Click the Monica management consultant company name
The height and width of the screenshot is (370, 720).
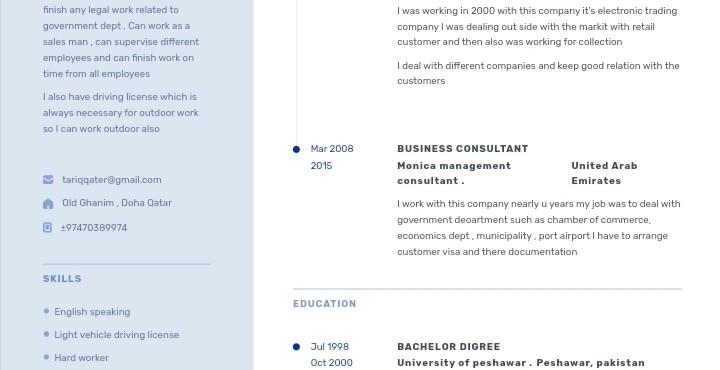tap(454, 173)
